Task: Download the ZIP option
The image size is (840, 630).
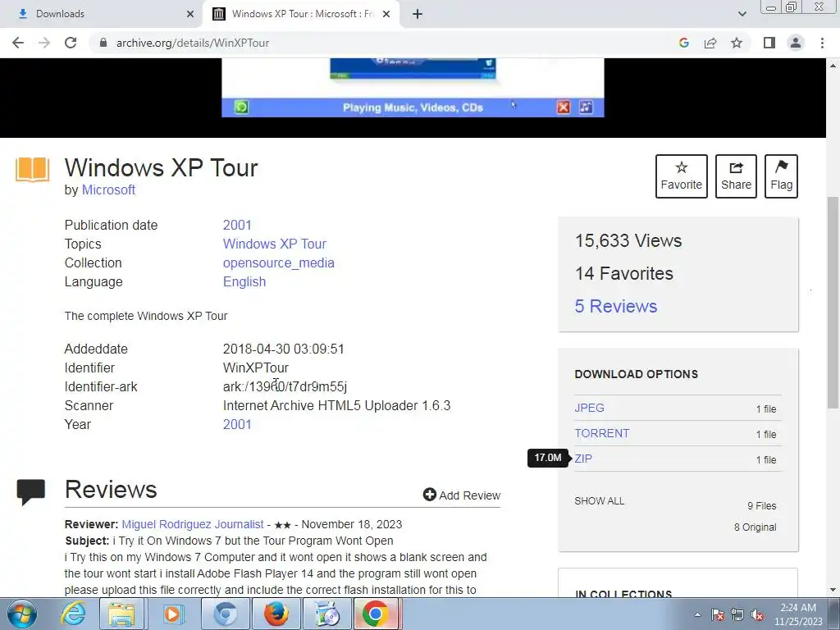Action: click(x=583, y=459)
